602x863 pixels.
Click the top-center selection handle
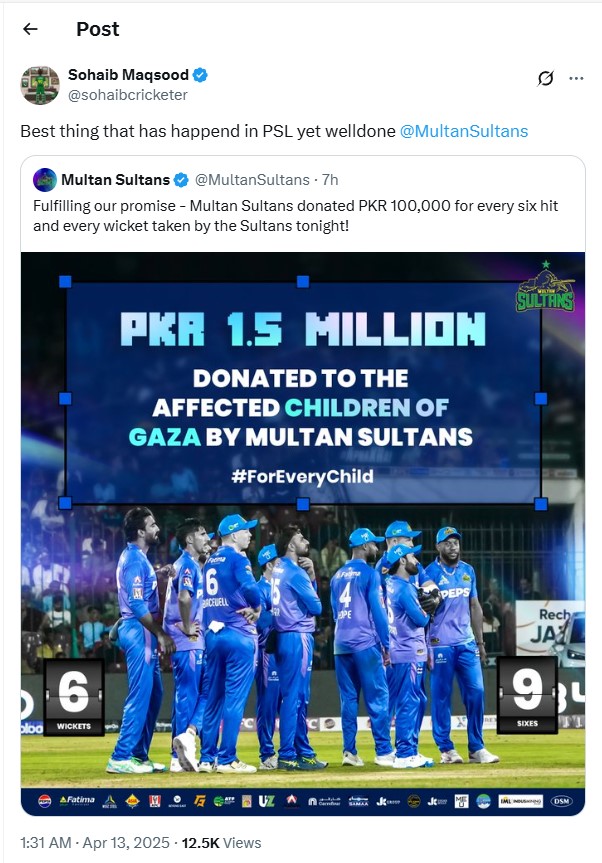303,282
